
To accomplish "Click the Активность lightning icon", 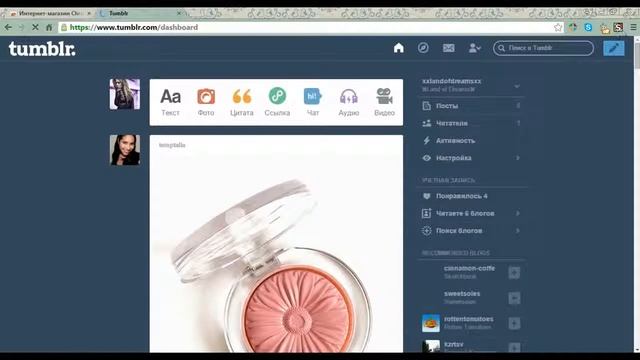I will [x=427, y=140].
